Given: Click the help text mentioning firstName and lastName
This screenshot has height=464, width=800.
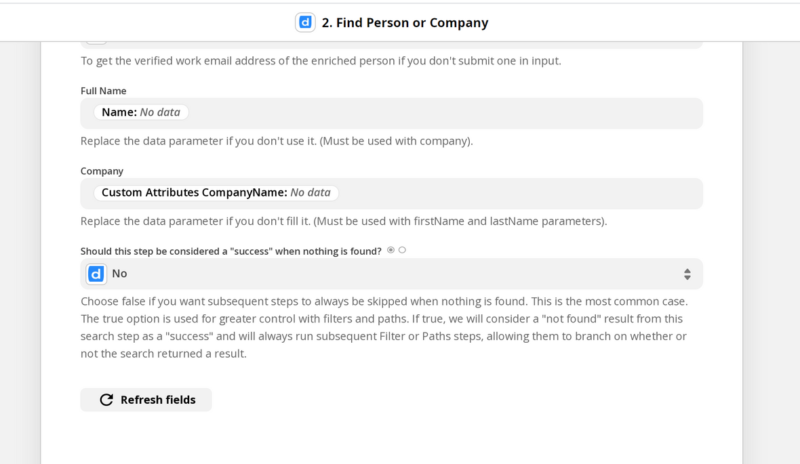Looking at the screenshot, I should [344, 221].
